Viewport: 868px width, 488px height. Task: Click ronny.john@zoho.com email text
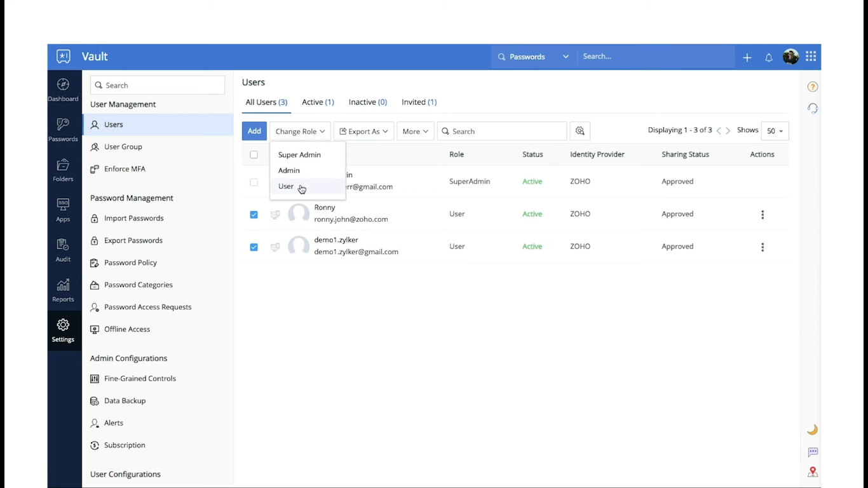tap(351, 219)
